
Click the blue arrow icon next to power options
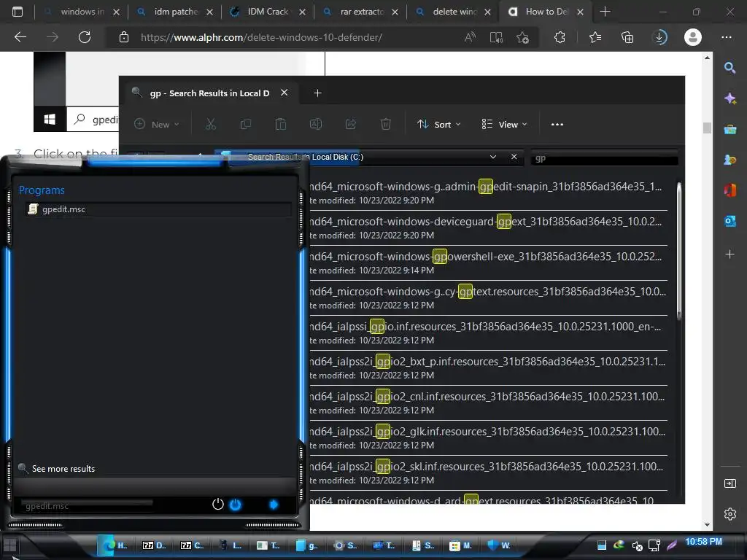(274, 505)
